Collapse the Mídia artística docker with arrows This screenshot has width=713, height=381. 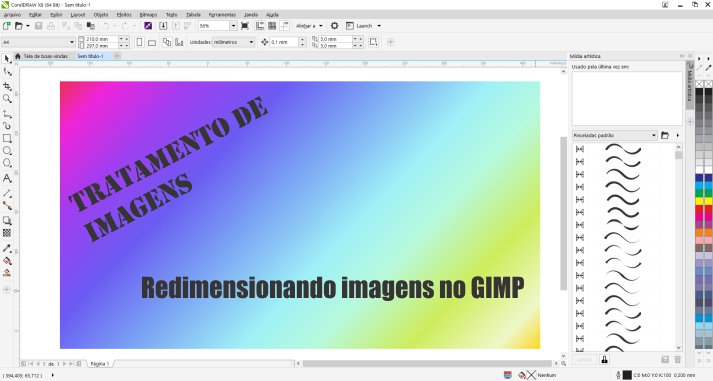682,56
